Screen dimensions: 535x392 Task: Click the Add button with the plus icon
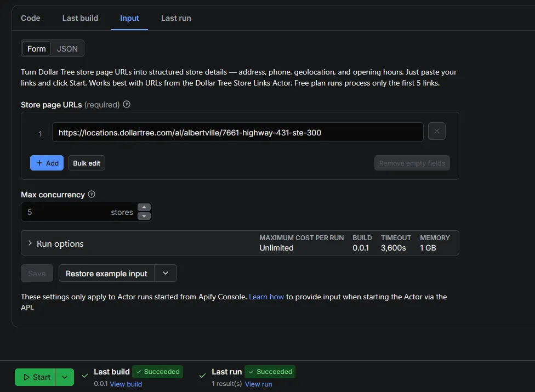click(x=47, y=163)
